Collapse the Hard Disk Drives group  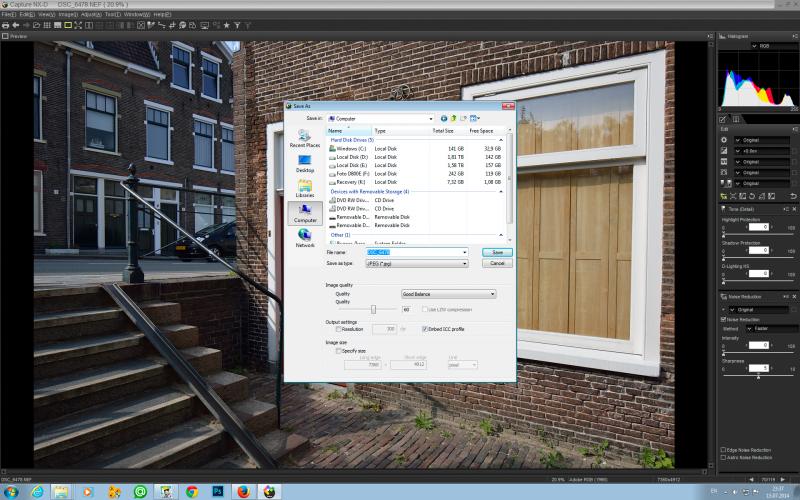click(x=501, y=140)
